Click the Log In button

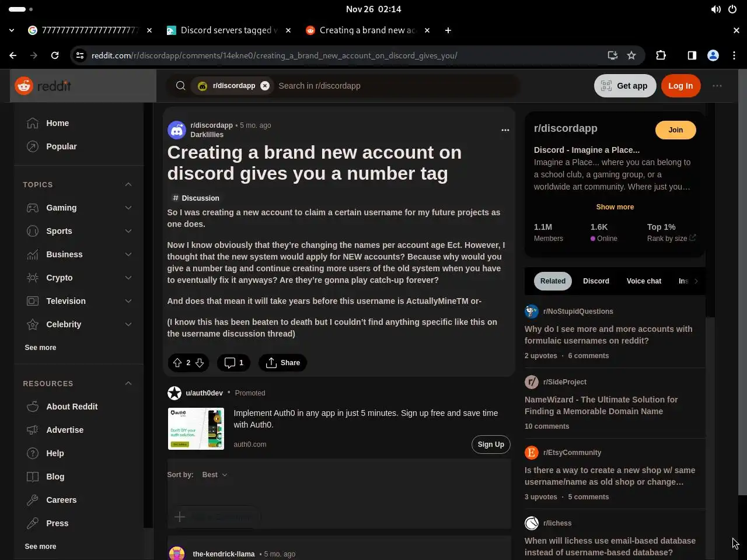[x=680, y=86]
